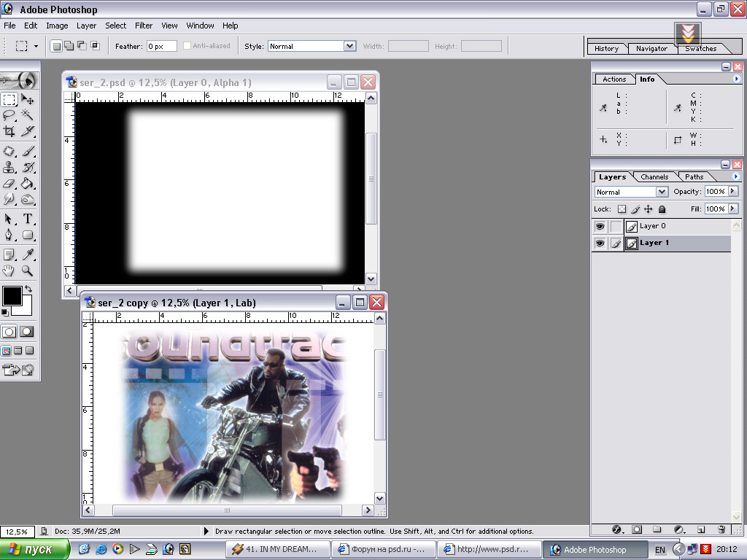The width and height of the screenshot is (747, 560).
Task: Expand hidden system tray icons
Action: pyautogui.click(x=678, y=550)
